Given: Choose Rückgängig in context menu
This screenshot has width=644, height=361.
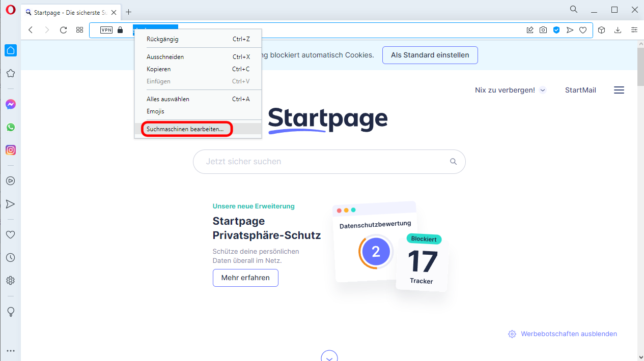Looking at the screenshot, I should click(x=198, y=39).
